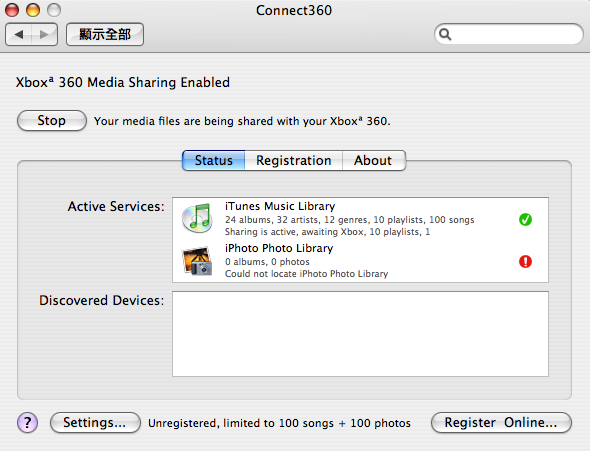This screenshot has width=590, height=451.
Task: Click the red error status icon
Action: 525,261
